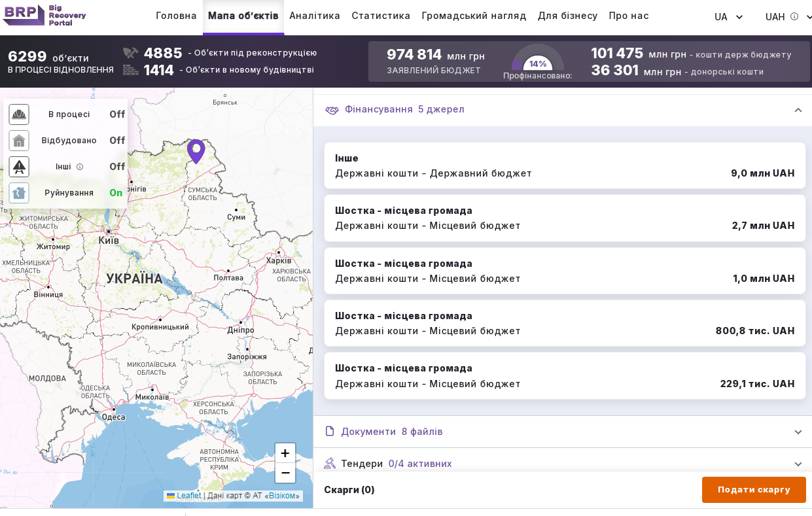Collapse the Фінансування section
Viewport: 812px width, 516px height.
pyautogui.click(x=798, y=110)
